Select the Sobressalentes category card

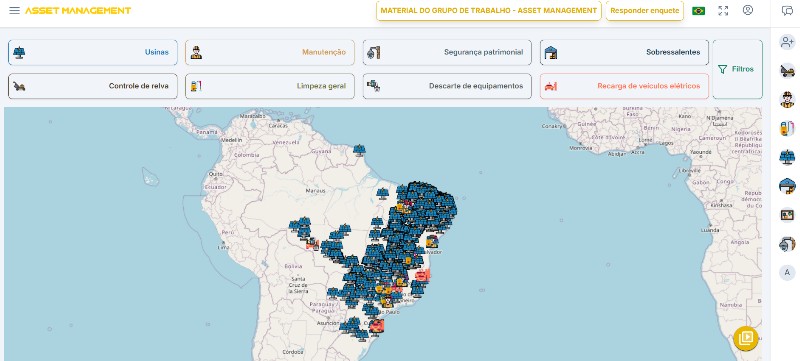click(x=624, y=53)
